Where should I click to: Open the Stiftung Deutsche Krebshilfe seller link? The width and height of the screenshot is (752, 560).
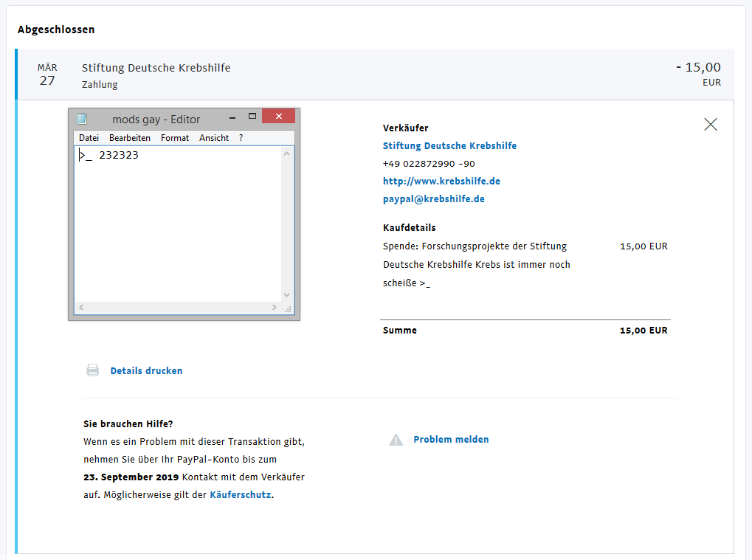449,146
